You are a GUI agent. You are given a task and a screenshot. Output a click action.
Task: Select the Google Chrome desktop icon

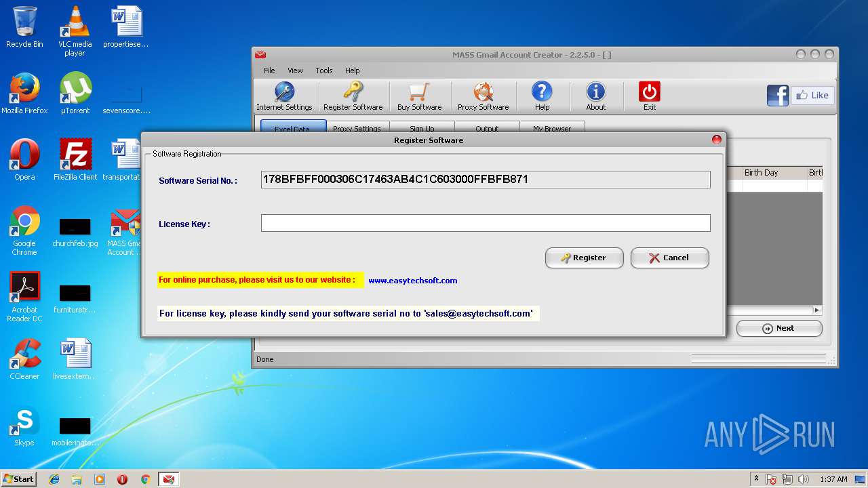coord(24,230)
